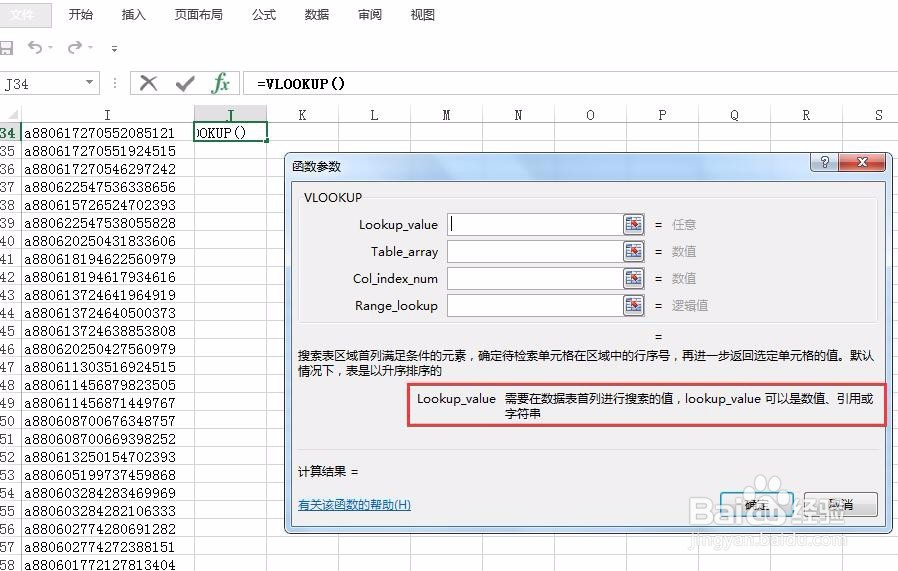Click cell a880615726524702393
This screenshot has width=898, height=571.
point(107,205)
